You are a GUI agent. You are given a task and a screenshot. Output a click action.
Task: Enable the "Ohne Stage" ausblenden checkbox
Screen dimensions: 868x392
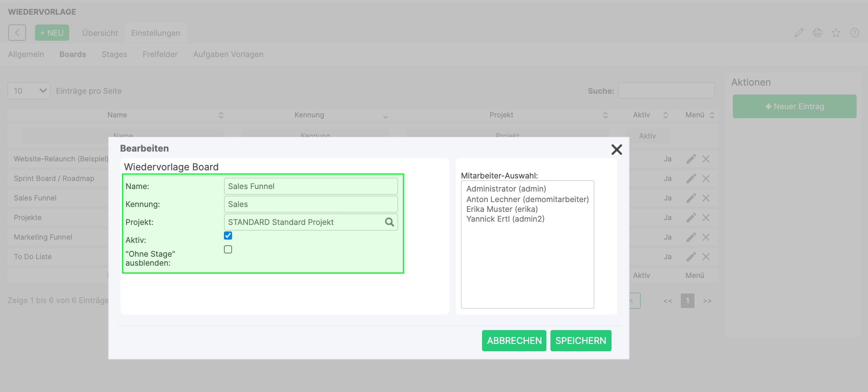coord(228,249)
